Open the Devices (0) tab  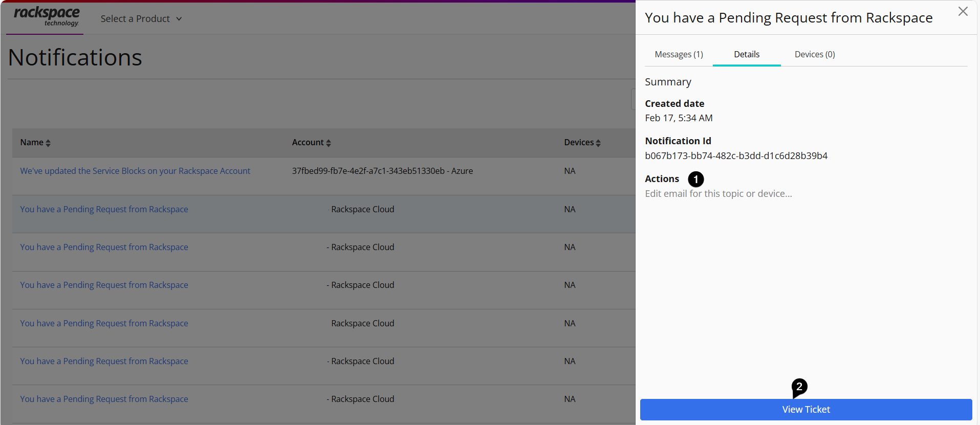coord(815,54)
